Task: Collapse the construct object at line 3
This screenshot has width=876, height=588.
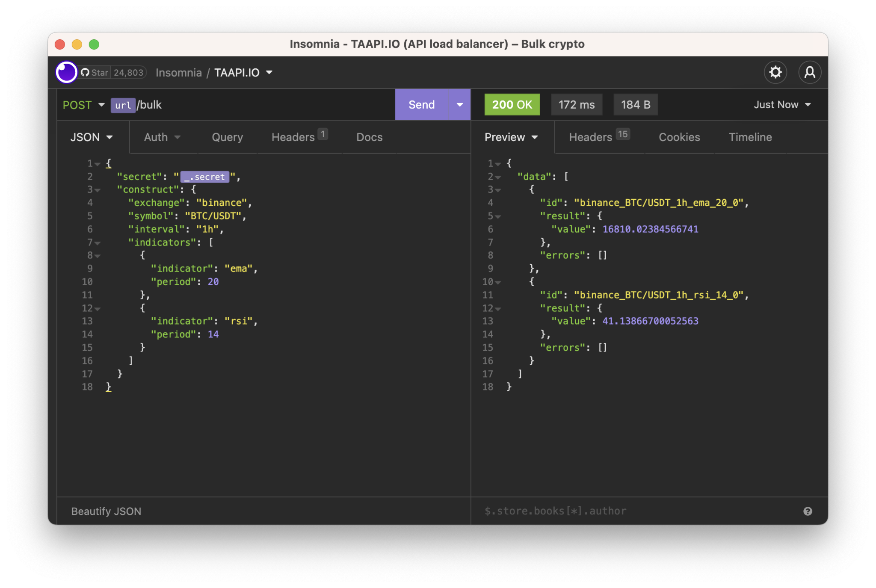Action: click(98, 190)
